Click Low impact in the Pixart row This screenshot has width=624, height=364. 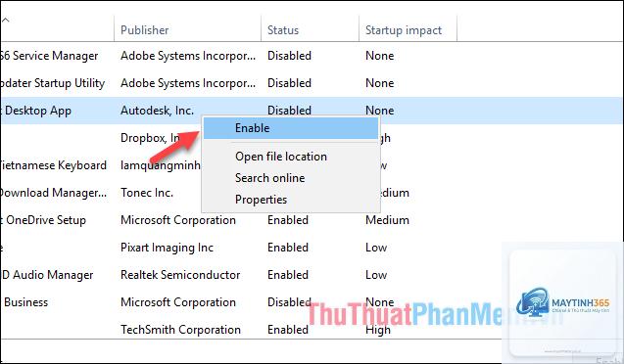[x=376, y=248]
